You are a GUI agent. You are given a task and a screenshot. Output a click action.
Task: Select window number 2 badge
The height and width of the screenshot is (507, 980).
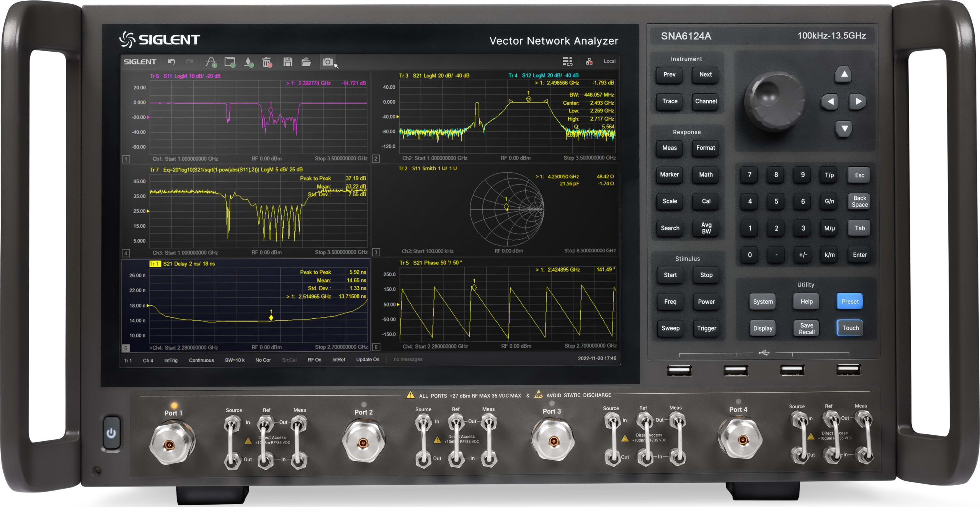(x=376, y=158)
